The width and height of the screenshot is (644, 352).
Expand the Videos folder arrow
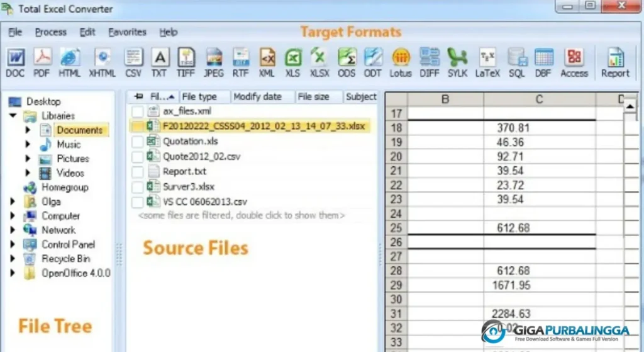click(x=28, y=173)
